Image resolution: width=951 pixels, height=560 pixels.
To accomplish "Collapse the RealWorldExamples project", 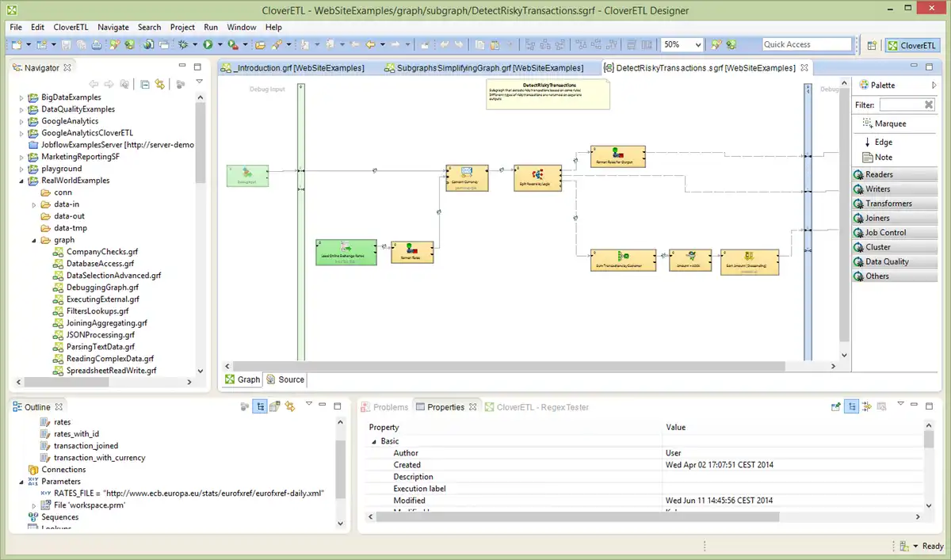I will pyautogui.click(x=22, y=181).
